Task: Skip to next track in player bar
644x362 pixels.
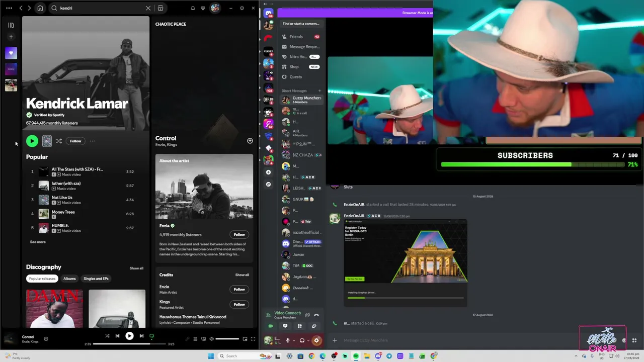Action: tap(141, 336)
